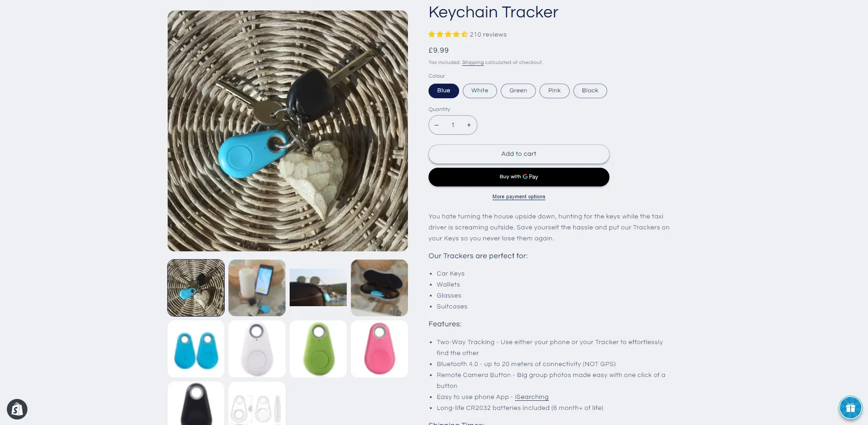The height and width of the screenshot is (425, 868).
Task: Buy with Google Pay
Action: 519,177
